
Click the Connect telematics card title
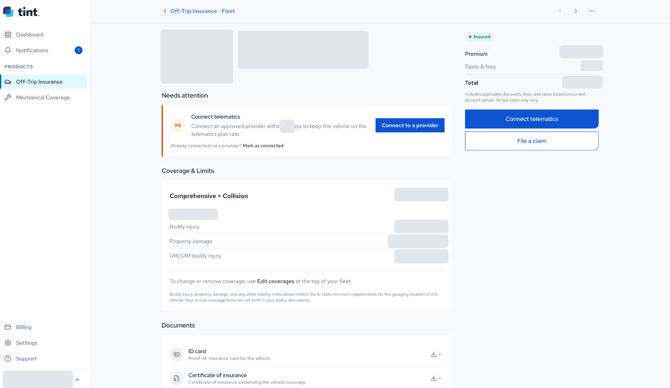tap(215, 117)
